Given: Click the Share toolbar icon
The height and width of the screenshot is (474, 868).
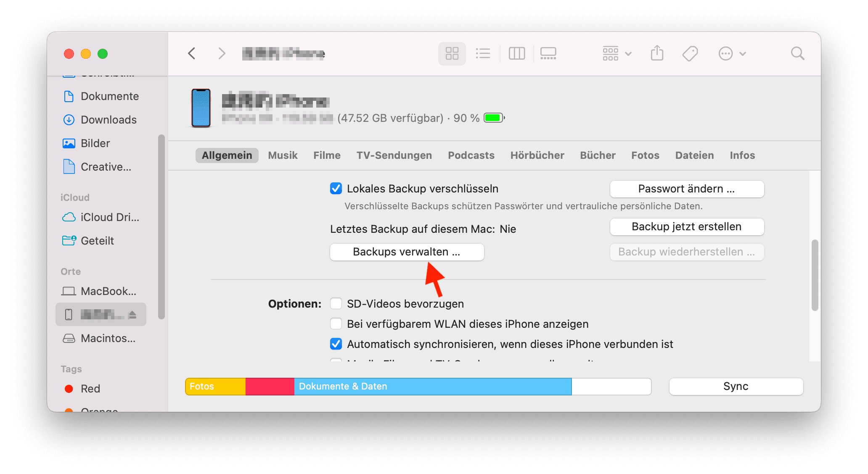Looking at the screenshot, I should 657,53.
